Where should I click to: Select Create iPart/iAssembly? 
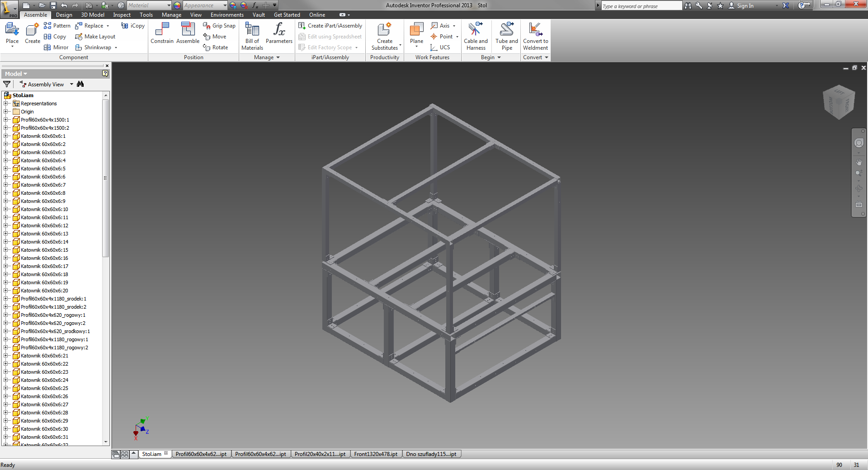[x=330, y=26]
